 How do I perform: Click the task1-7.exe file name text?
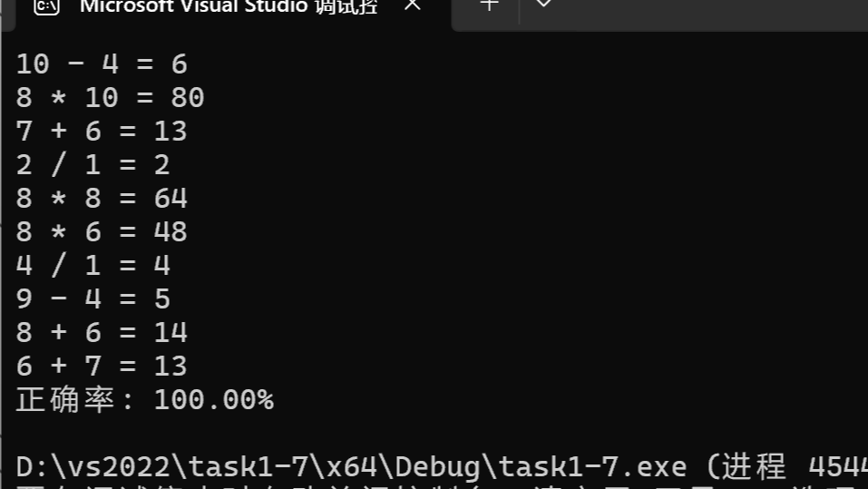593,467
